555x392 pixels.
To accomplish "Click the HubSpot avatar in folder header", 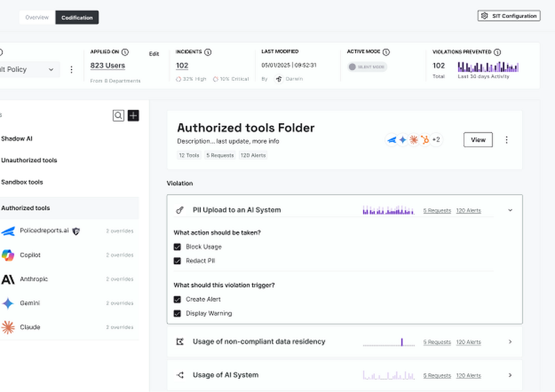I will click(425, 140).
